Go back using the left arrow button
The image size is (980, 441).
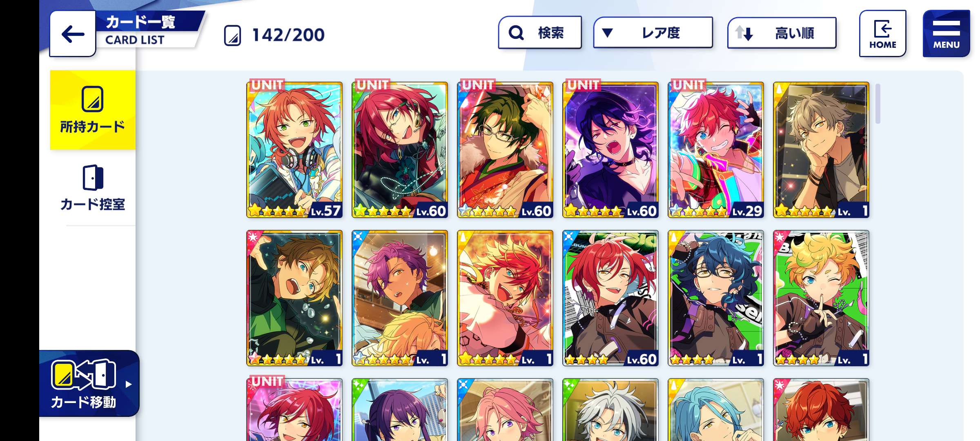[x=73, y=34]
